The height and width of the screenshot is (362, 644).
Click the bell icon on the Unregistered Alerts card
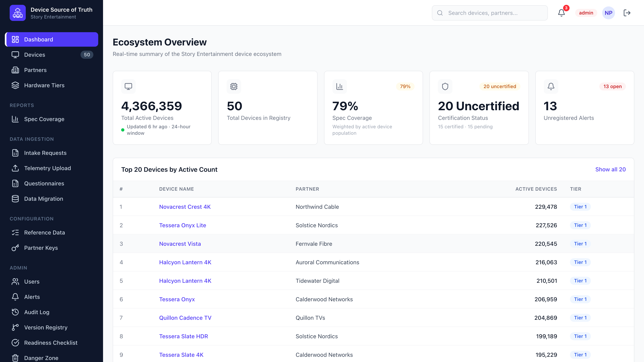[x=551, y=86]
